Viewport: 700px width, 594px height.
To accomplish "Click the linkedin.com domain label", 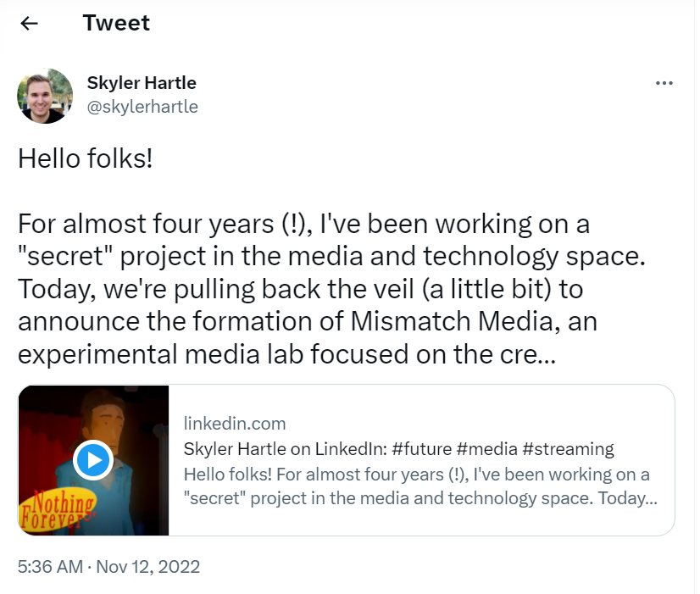I will (235, 424).
